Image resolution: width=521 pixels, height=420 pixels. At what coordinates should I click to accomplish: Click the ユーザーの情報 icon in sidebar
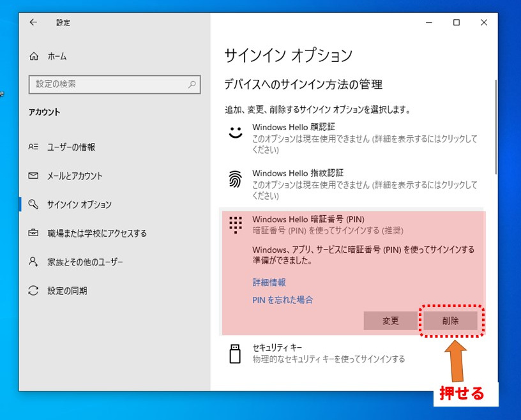34,147
